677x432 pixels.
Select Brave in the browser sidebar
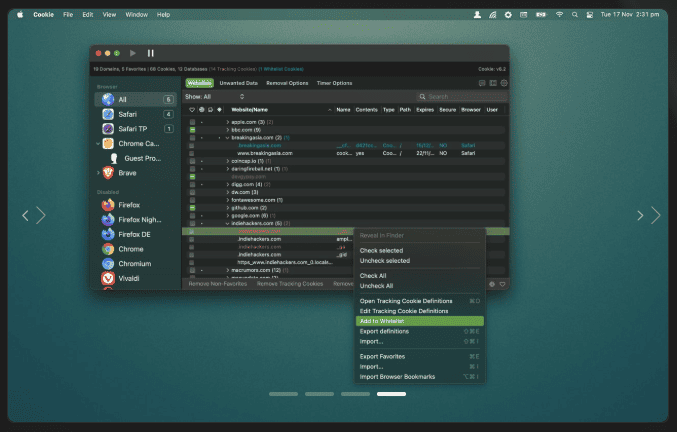pos(136,173)
